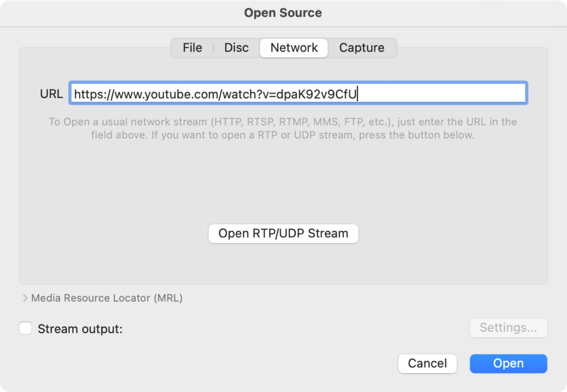Enable the Stream output checkbox

[25, 328]
